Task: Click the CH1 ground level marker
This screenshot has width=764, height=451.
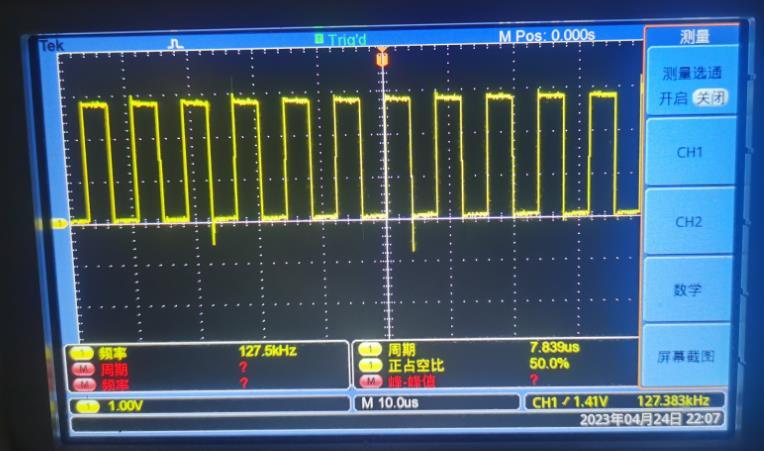Action: (x=59, y=224)
